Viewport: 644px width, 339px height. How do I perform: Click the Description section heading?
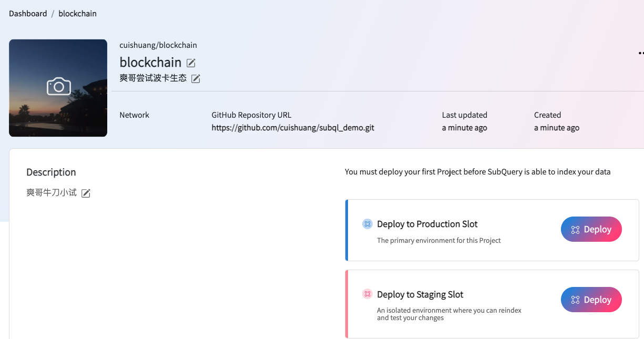coord(51,172)
